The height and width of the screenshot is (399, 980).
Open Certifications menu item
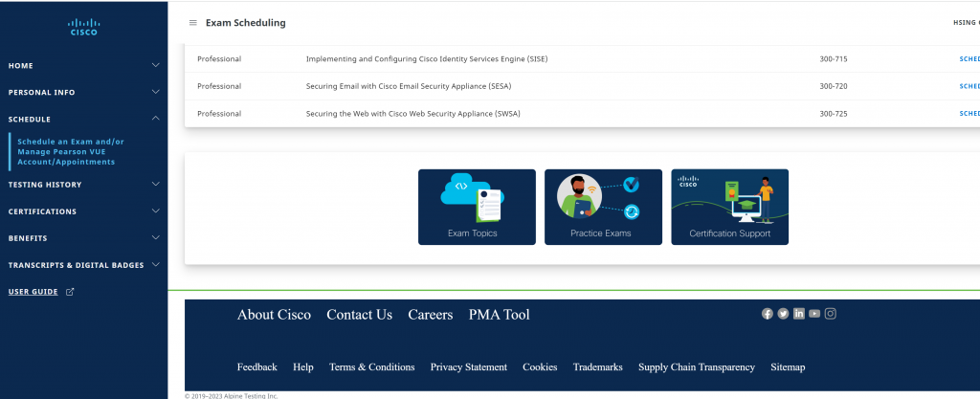(x=42, y=211)
